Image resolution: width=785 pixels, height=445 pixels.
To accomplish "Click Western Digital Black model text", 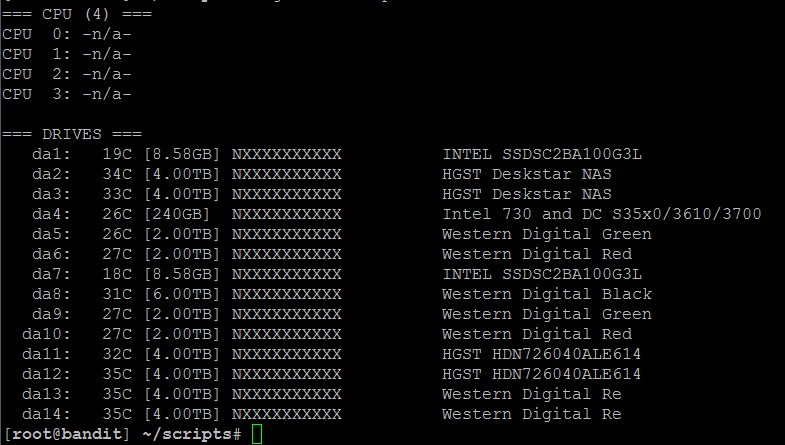I will 547,294.
